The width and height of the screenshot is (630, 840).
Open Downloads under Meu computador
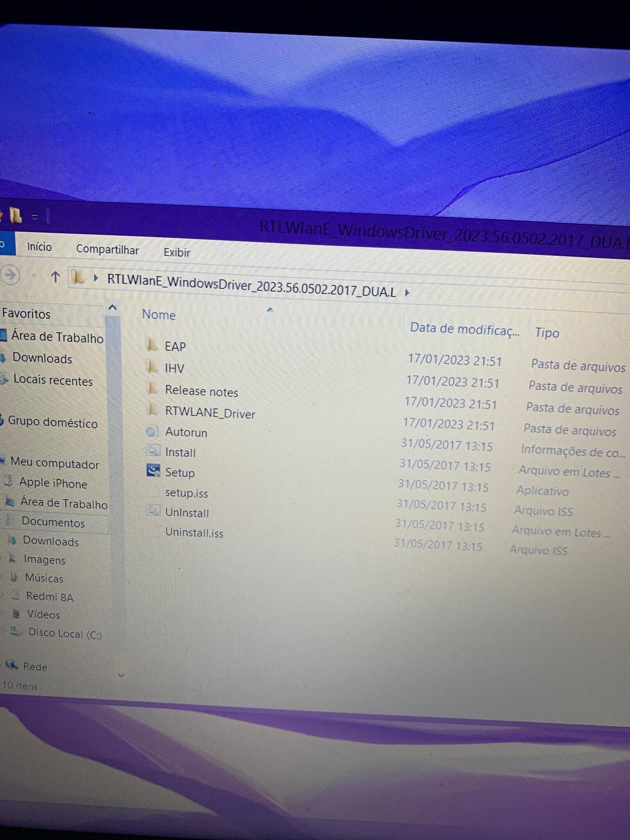[x=50, y=541]
